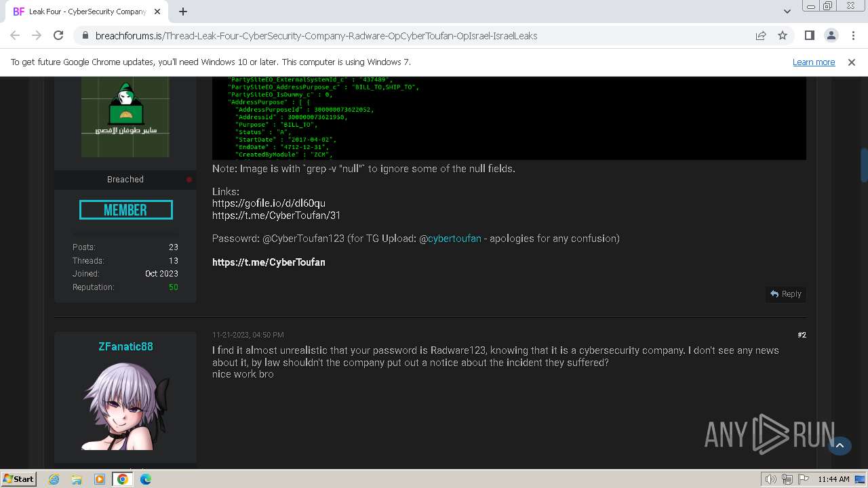The width and height of the screenshot is (868, 488).
Task: Click the MEMBER rank badge
Action: point(125,210)
